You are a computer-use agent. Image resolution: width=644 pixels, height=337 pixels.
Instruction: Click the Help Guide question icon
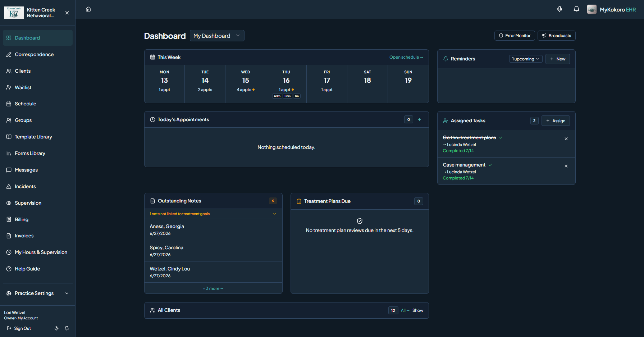click(9, 269)
